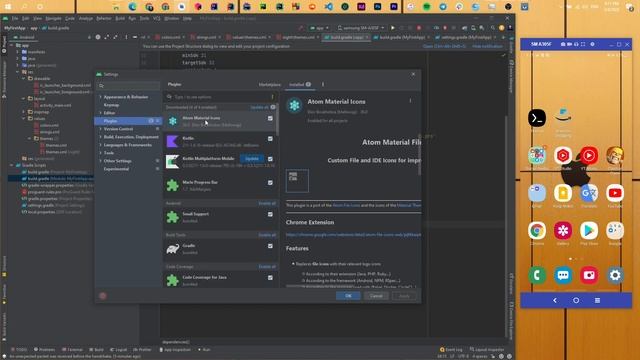Click the Smali Support plugin icon

(x=172, y=217)
